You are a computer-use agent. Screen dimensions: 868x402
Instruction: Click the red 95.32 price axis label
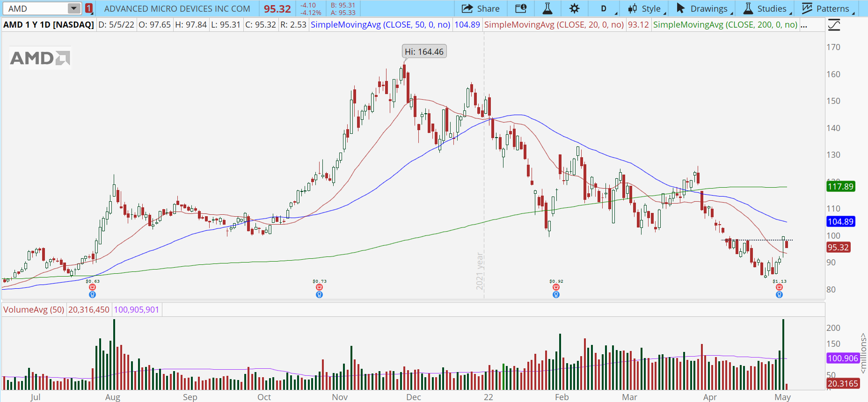click(x=838, y=247)
